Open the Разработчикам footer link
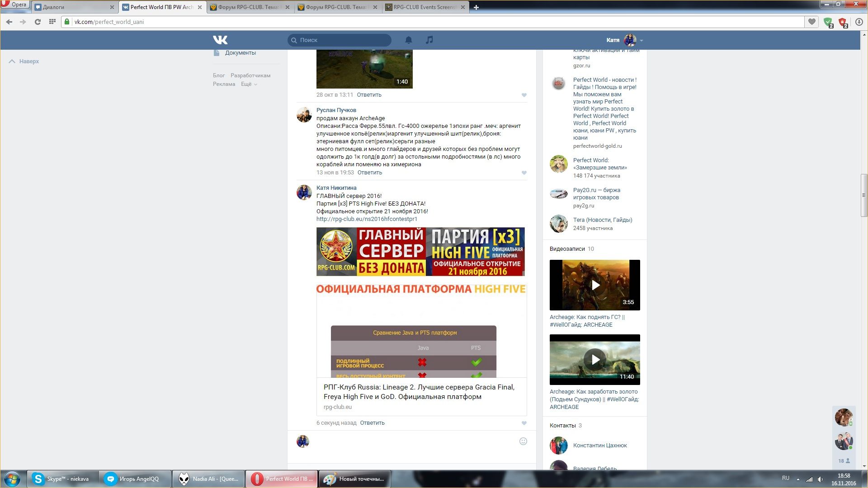Viewport: 868px width, 488px height. 250,75
